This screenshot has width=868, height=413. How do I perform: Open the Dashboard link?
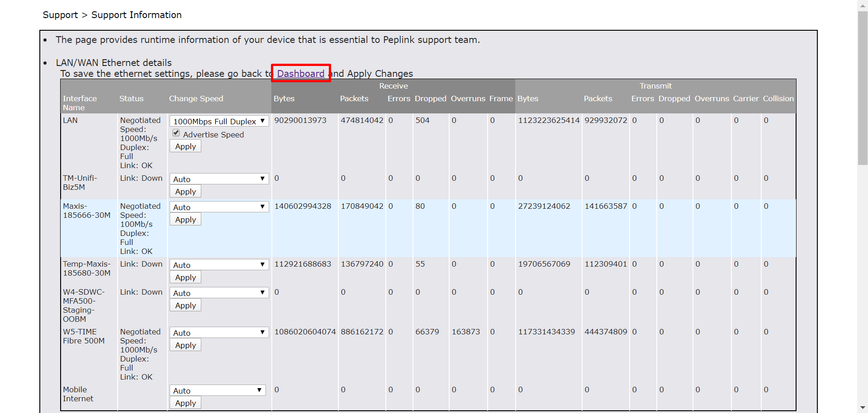[301, 73]
